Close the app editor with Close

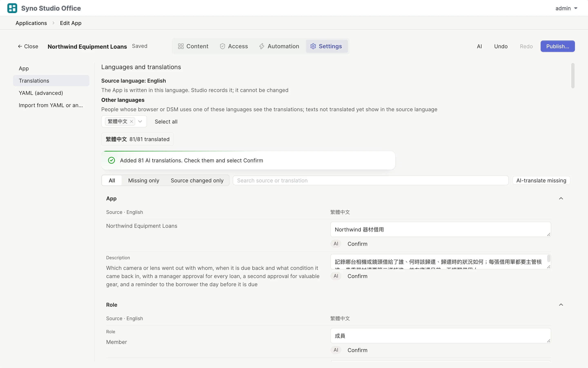(28, 46)
